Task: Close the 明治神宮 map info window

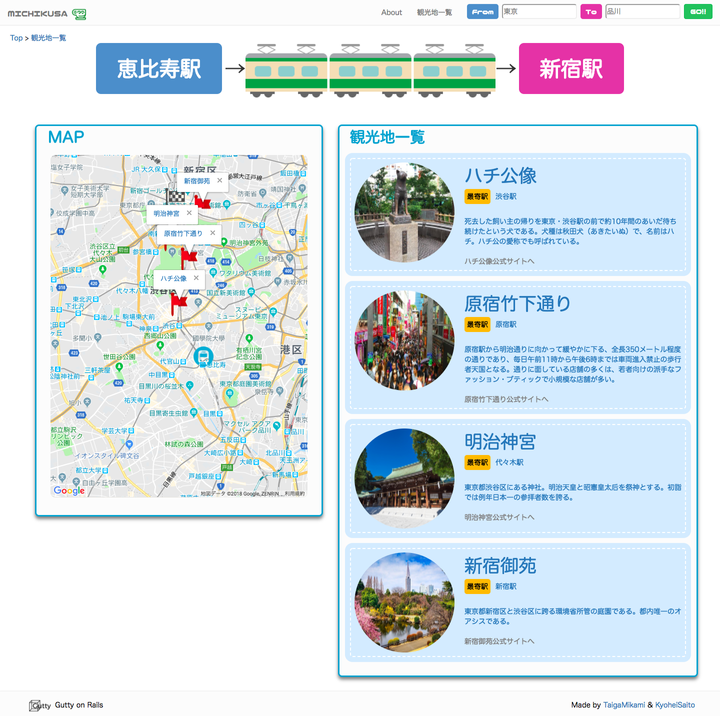Action: (189, 213)
